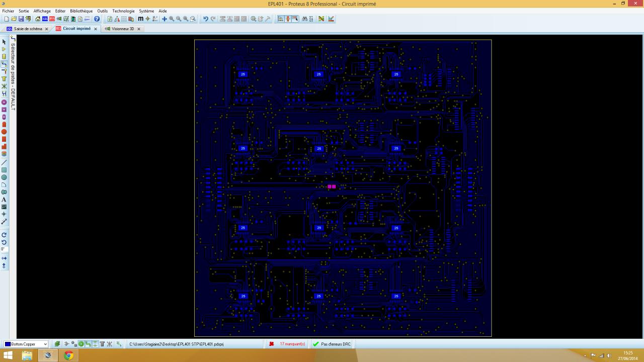
Task: Zoom in with the magnifier plus icon
Action: tap(172, 19)
